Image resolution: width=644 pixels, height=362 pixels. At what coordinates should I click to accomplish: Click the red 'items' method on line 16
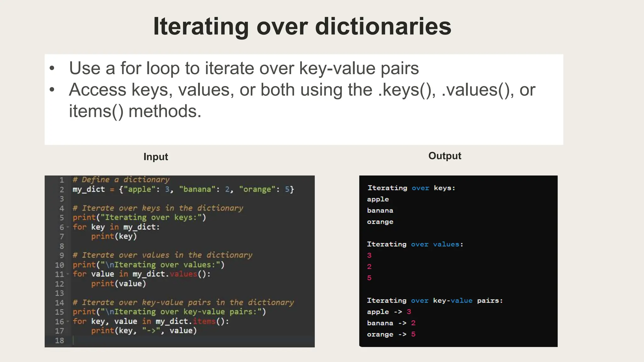(x=204, y=321)
